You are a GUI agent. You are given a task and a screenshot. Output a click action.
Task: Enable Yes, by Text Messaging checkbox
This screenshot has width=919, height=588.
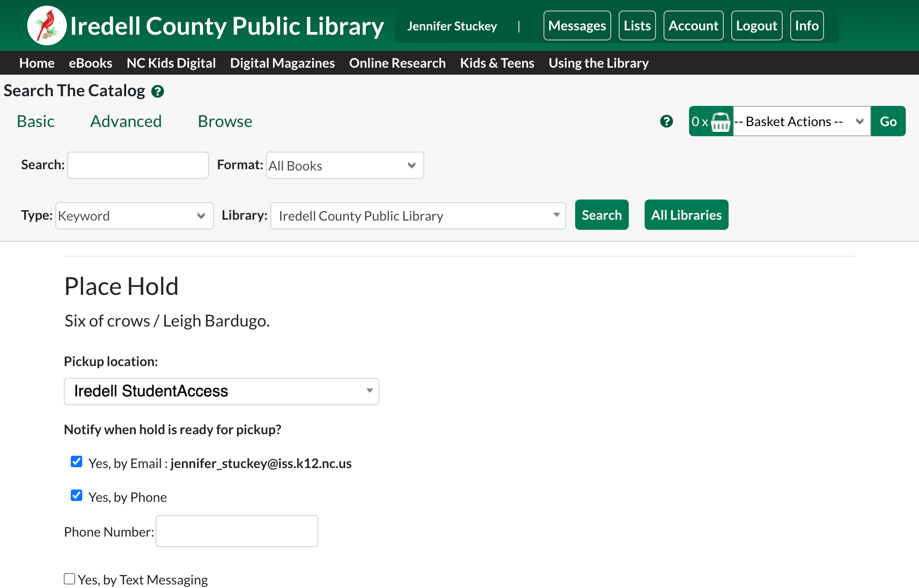click(69, 579)
